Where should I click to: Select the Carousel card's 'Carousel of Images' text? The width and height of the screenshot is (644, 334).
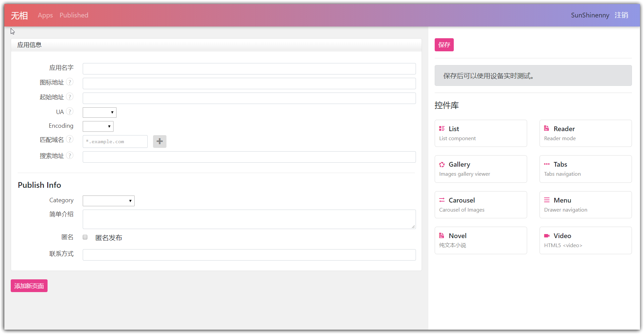(462, 210)
